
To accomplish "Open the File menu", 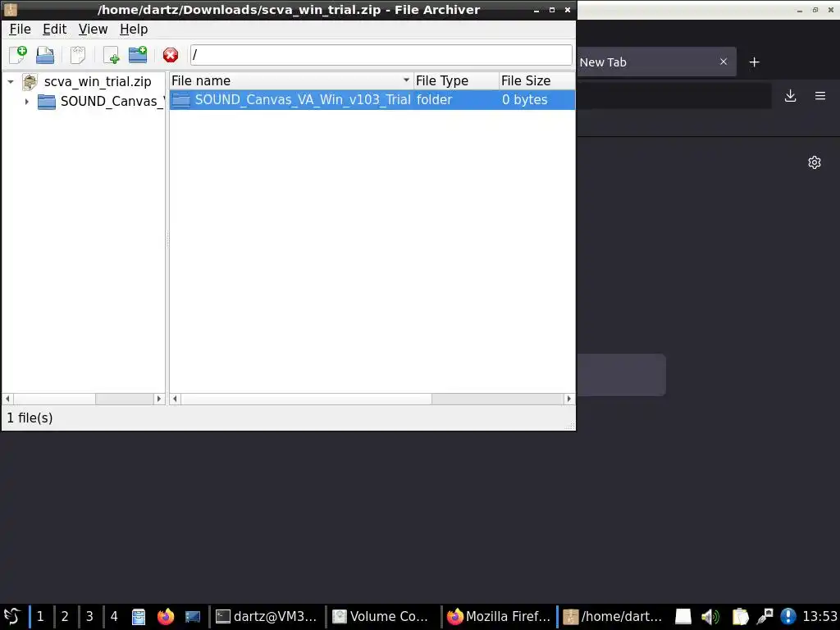I will click(x=21, y=30).
